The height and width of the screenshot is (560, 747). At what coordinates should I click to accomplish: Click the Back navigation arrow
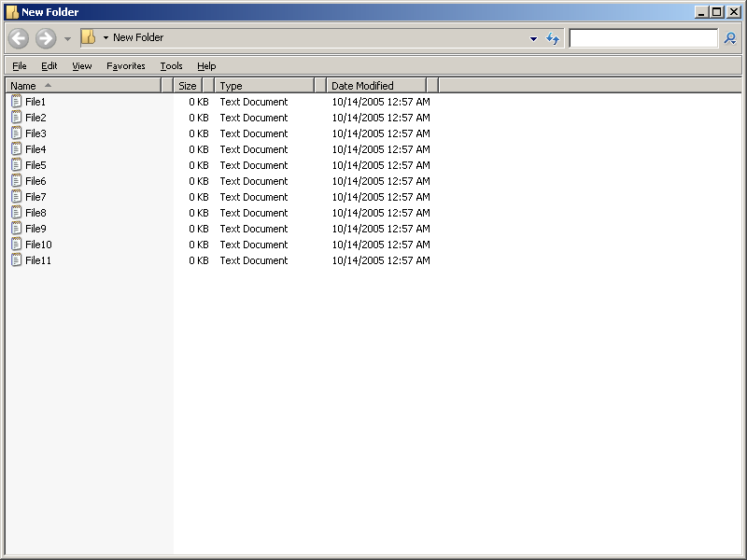(x=19, y=38)
